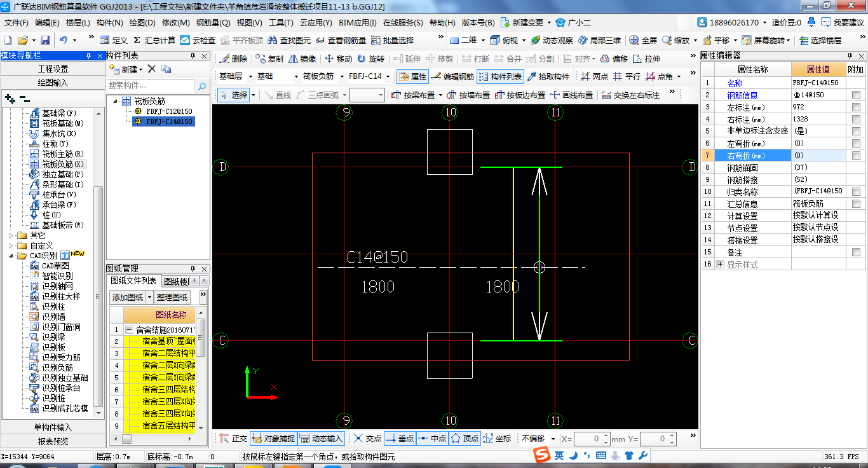
Task: Switch to 图纸文件列表 tab
Action: coord(133,280)
